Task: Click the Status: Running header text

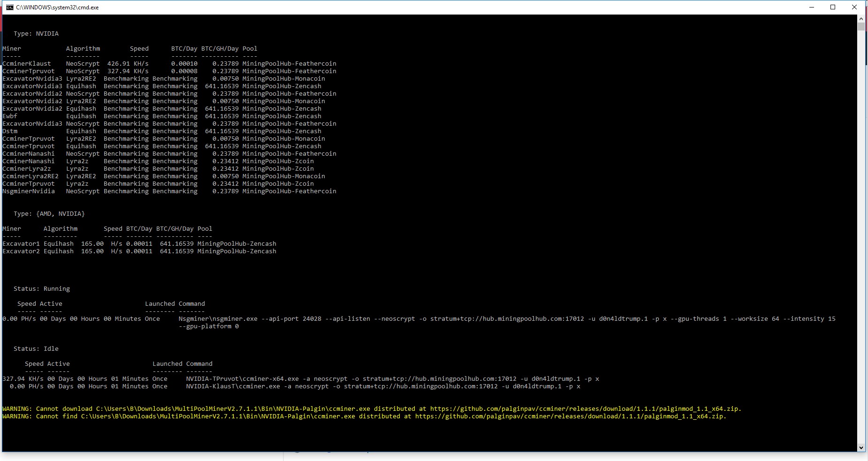Action: coord(42,288)
